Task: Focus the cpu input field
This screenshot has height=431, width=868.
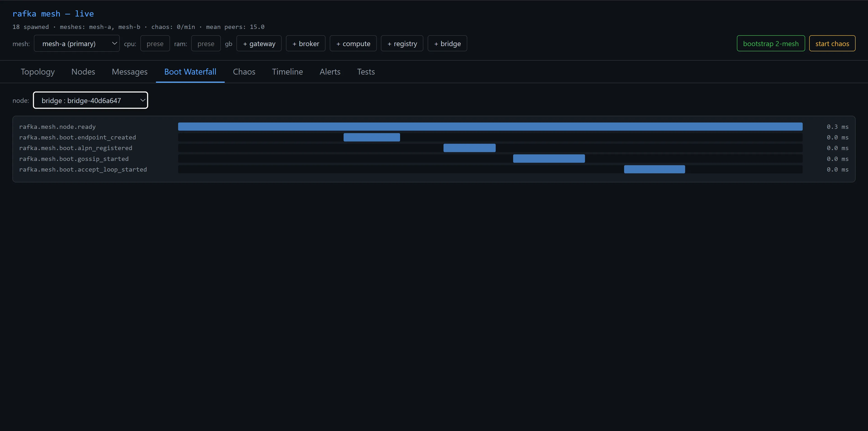Action: point(155,43)
